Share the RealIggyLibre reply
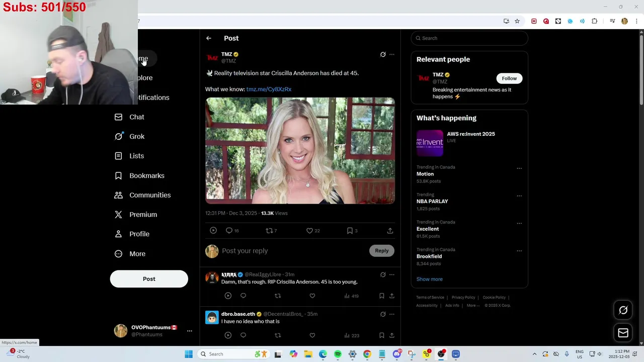Image resolution: width=644 pixels, height=362 pixels. pos(392,296)
